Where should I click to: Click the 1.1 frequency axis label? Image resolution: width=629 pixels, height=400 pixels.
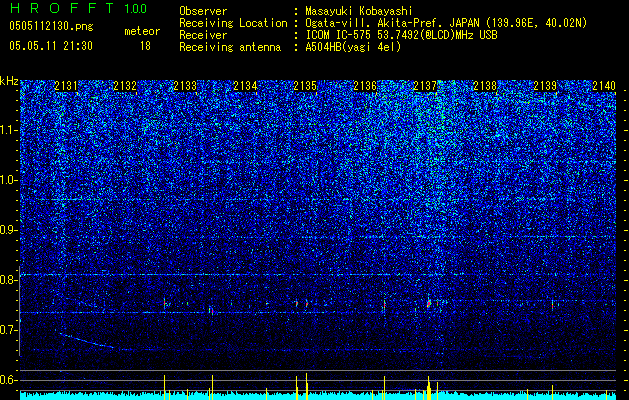[9, 130]
